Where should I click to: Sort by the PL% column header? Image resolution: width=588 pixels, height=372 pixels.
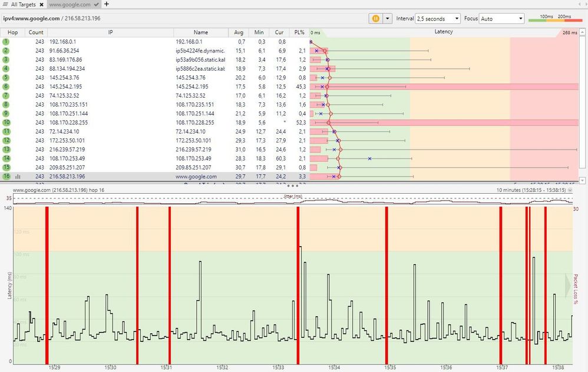click(x=299, y=32)
